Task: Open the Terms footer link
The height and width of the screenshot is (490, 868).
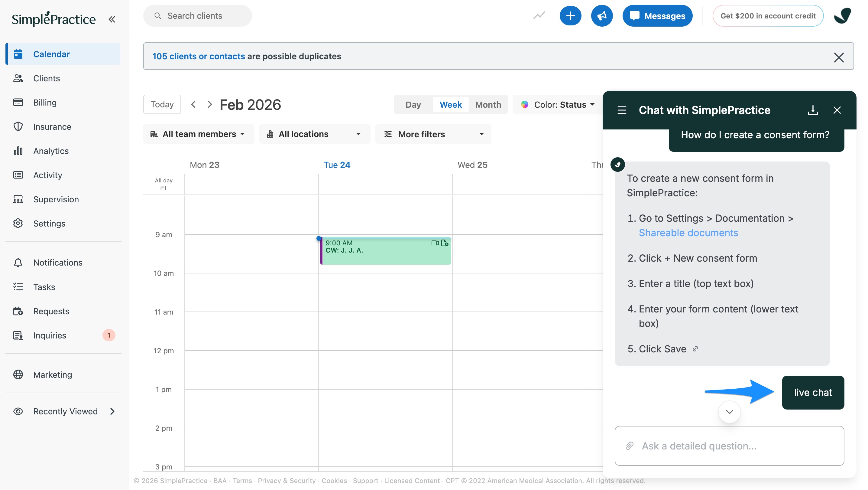Action: point(242,481)
